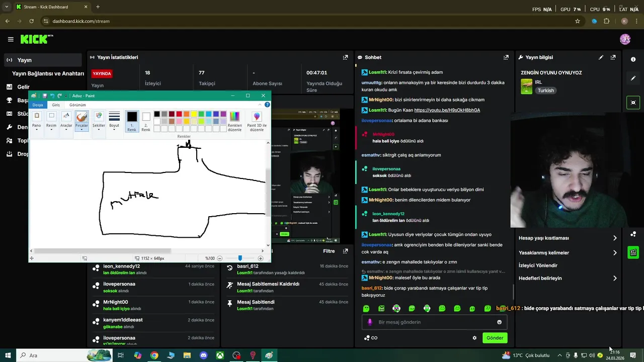Open the Windows Start menu
This screenshot has width=644, height=362.
[x=8, y=355]
